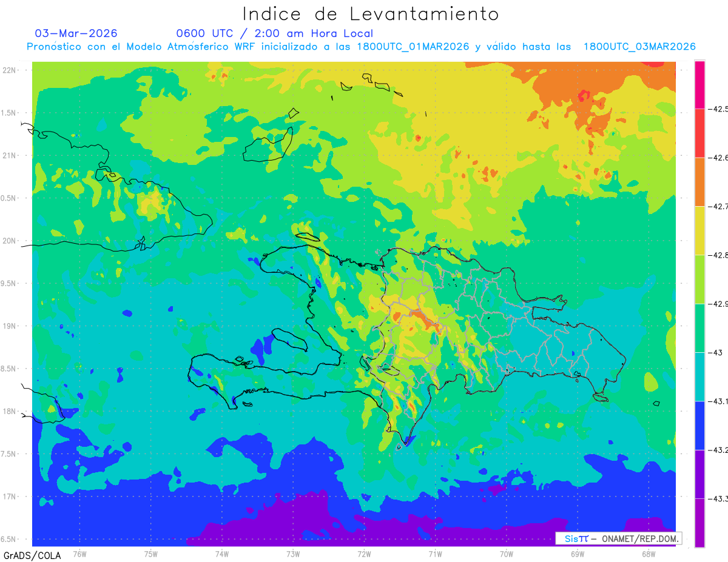This screenshot has height=562, width=728.
Task: Select the "6.5N" latitude label
Action: click(x=9, y=539)
